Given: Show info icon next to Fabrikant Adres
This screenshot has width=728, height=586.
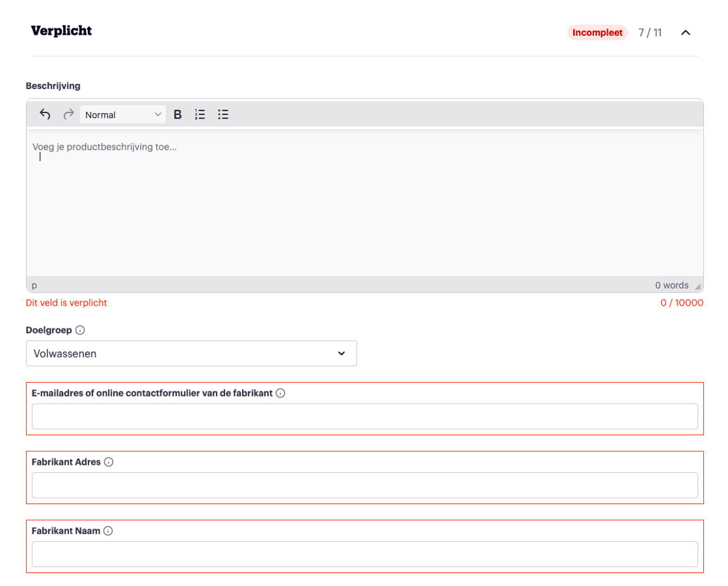Looking at the screenshot, I should pyautogui.click(x=109, y=462).
